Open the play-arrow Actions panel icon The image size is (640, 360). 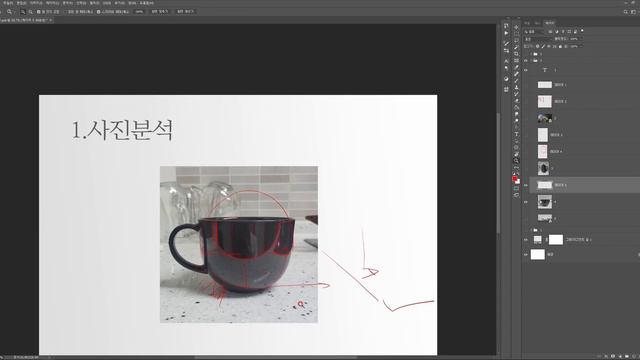coord(507,33)
